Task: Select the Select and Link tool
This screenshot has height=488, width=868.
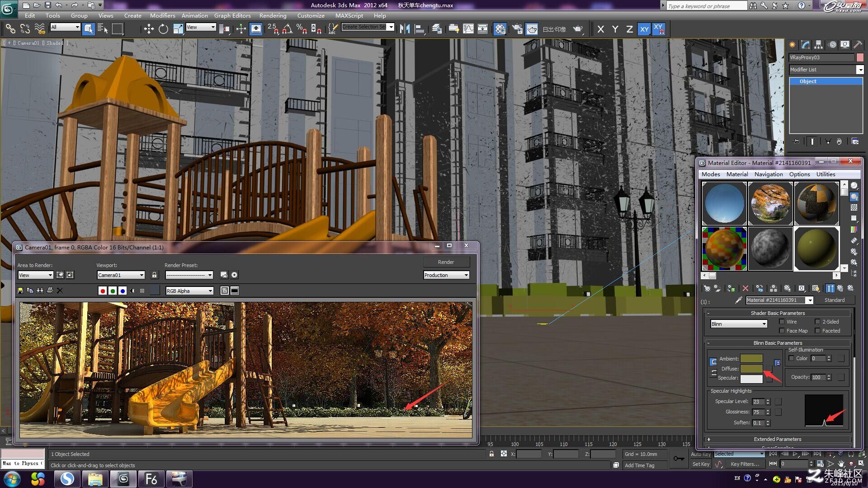Action: (10, 29)
